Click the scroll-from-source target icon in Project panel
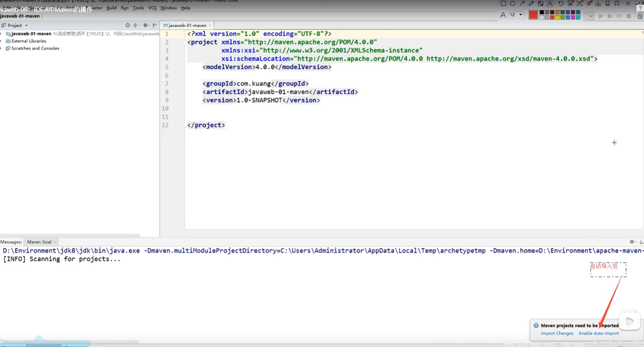 pyautogui.click(x=128, y=25)
